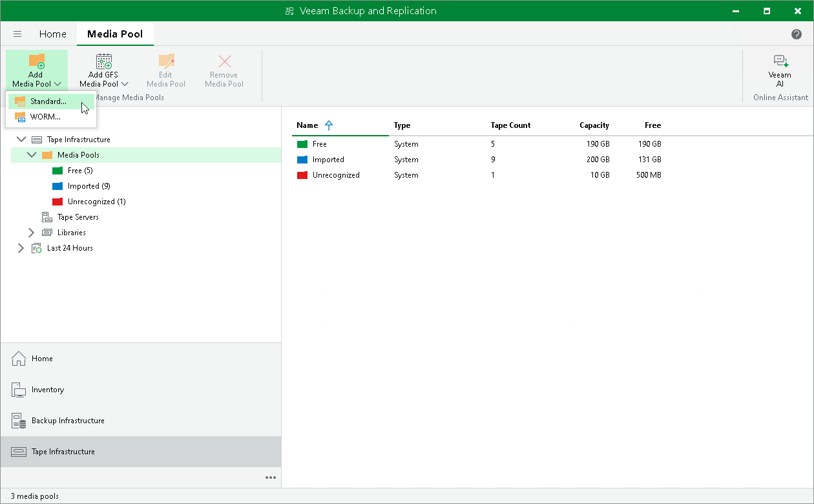Switch to Backup Infrastructure view
814x504 pixels.
tap(67, 420)
